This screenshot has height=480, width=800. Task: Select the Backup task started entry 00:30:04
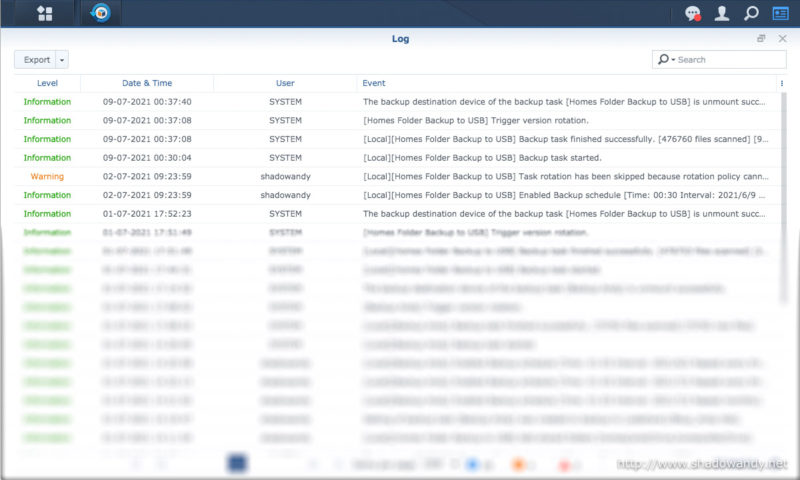coord(397,158)
